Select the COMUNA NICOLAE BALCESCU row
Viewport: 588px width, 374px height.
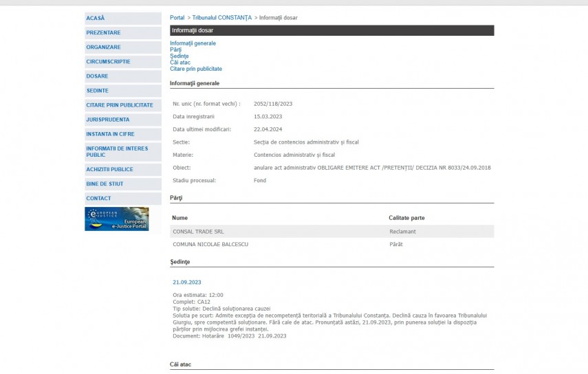pos(332,244)
